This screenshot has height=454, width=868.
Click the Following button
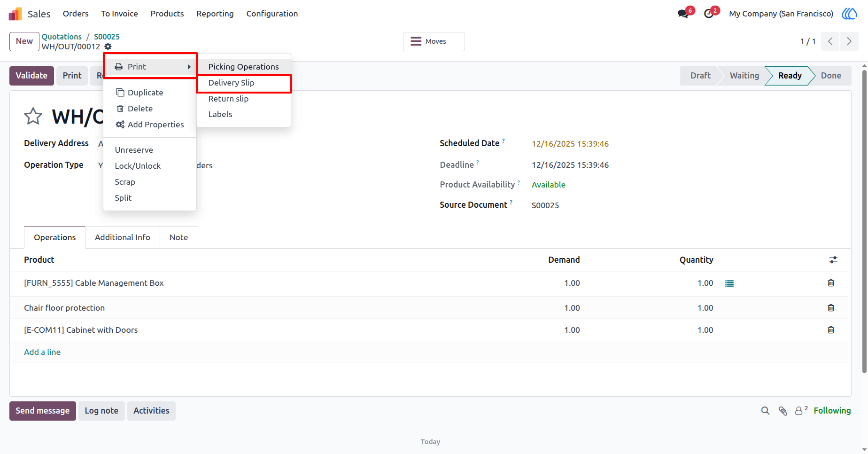(x=832, y=411)
